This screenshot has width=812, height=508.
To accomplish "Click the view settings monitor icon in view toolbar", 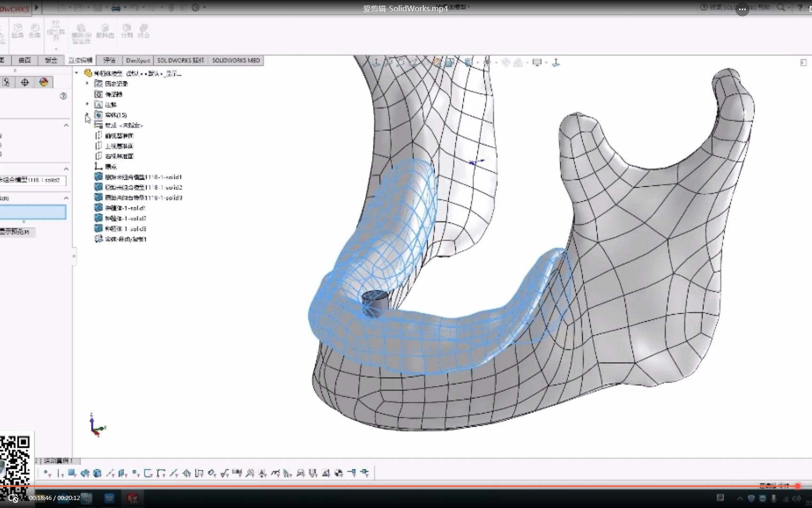I will click(537, 62).
